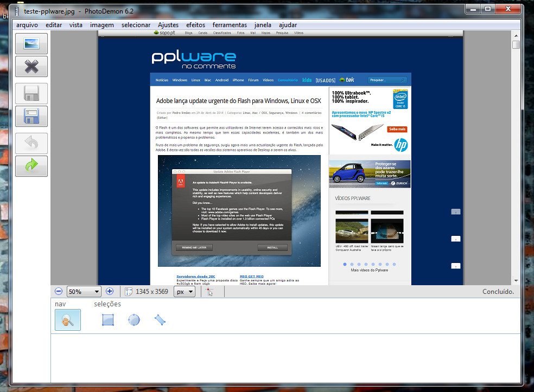This screenshot has width=534, height=392.
Task: Click the MEO GET MEO link
Action: [252, 277]
